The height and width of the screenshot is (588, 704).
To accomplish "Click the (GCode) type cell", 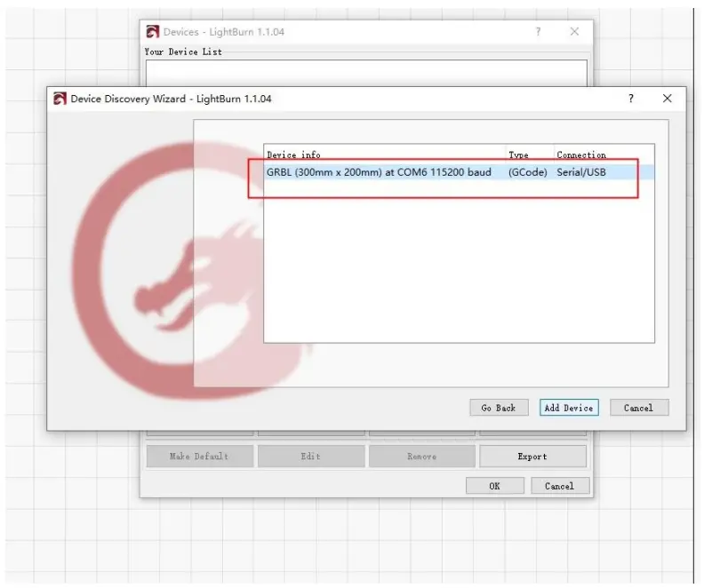I will coord(527,172).
